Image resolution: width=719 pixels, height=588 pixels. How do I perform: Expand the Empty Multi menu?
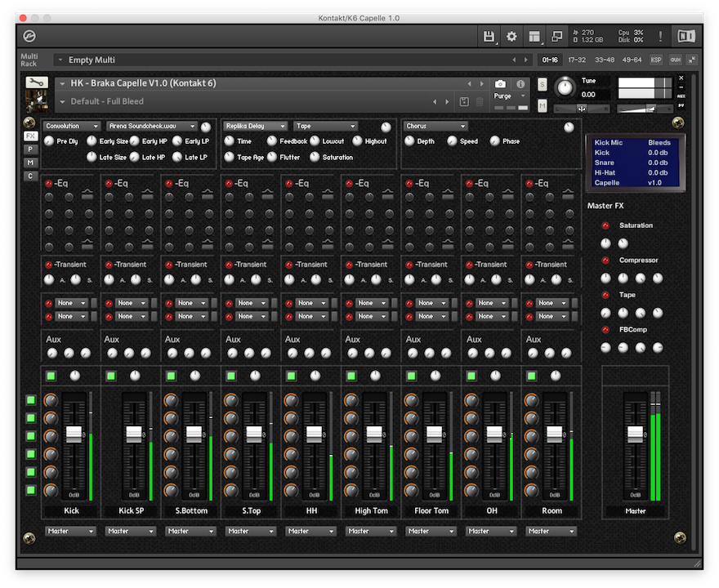pos(60,60)
